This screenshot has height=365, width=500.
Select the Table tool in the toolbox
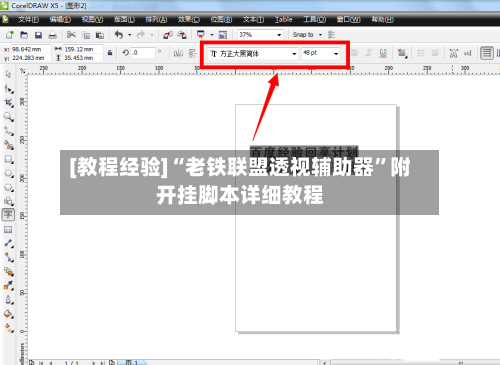tap(8, 229)
